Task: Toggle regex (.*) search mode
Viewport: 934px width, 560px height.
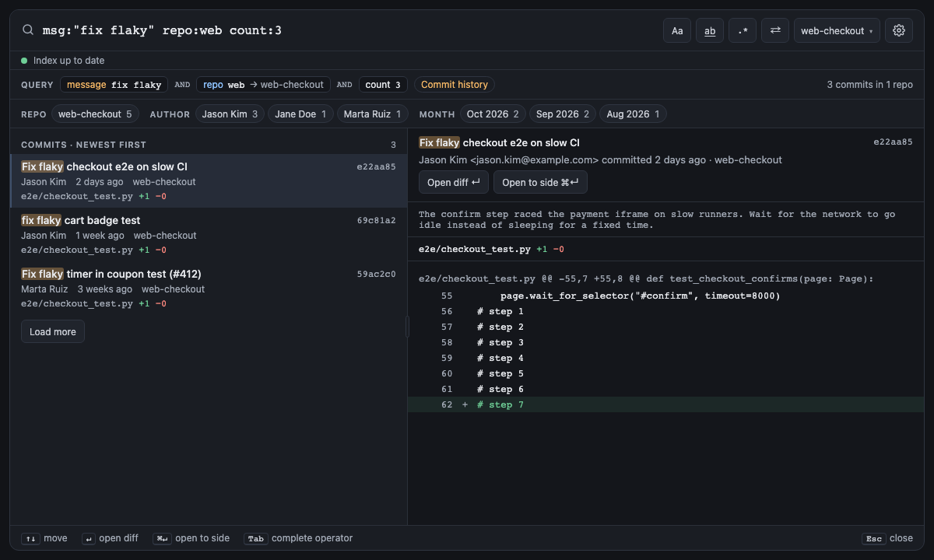Action: (743, 30)
